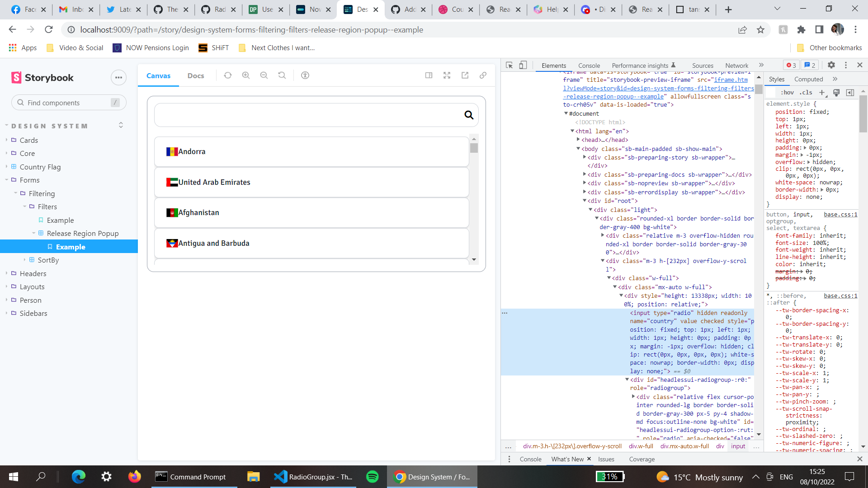The image size is (868, 488).
Task: Click the Storybook remount component icon
Action: tap(228, 75)
